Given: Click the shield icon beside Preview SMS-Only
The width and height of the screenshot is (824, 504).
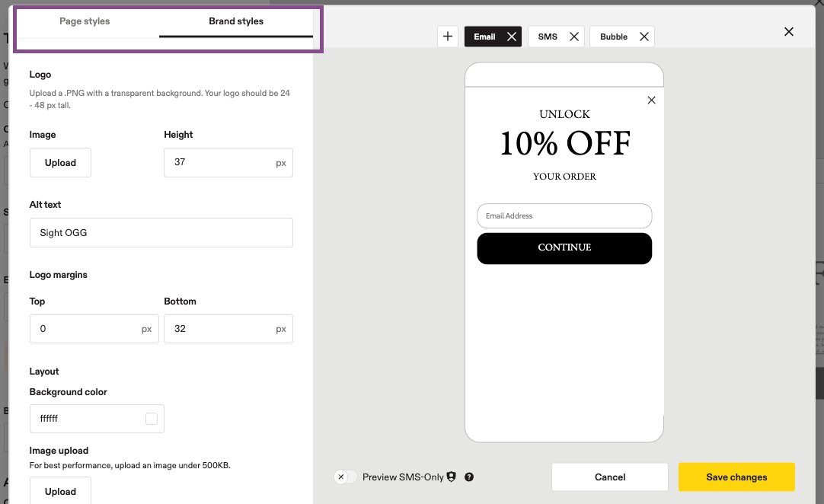Looking at the screenshot, I should (x=452, y=476).
